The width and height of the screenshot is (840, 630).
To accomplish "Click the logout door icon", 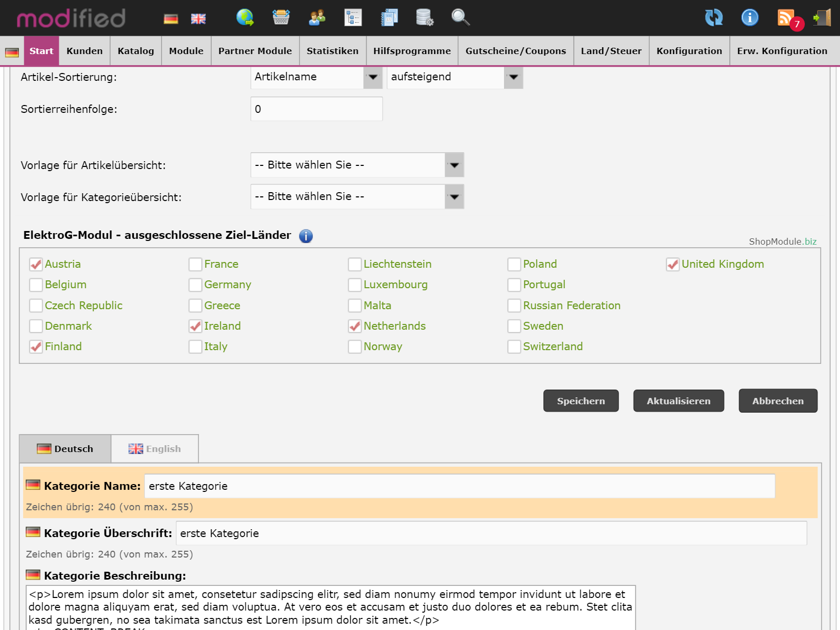I will click(x=822, y=18).
